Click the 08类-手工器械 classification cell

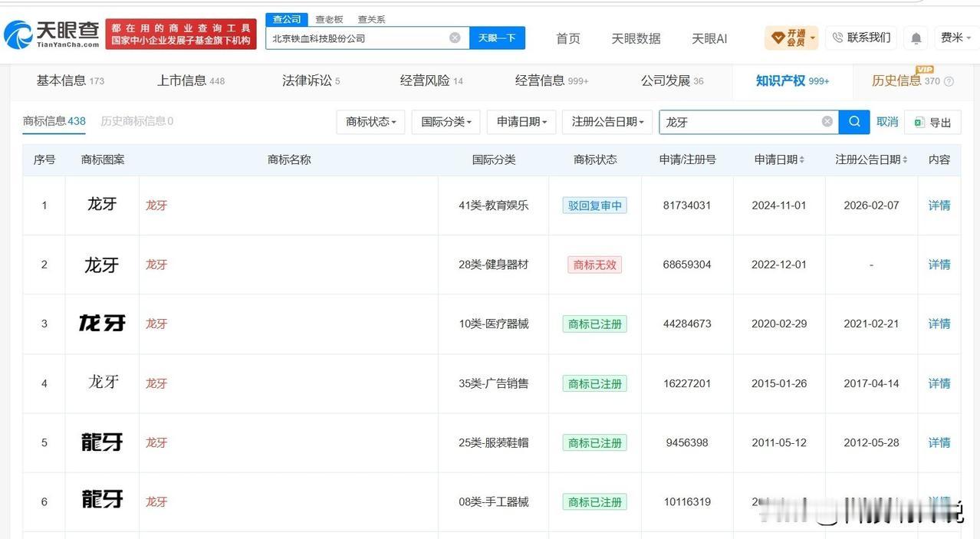[494, 501]
